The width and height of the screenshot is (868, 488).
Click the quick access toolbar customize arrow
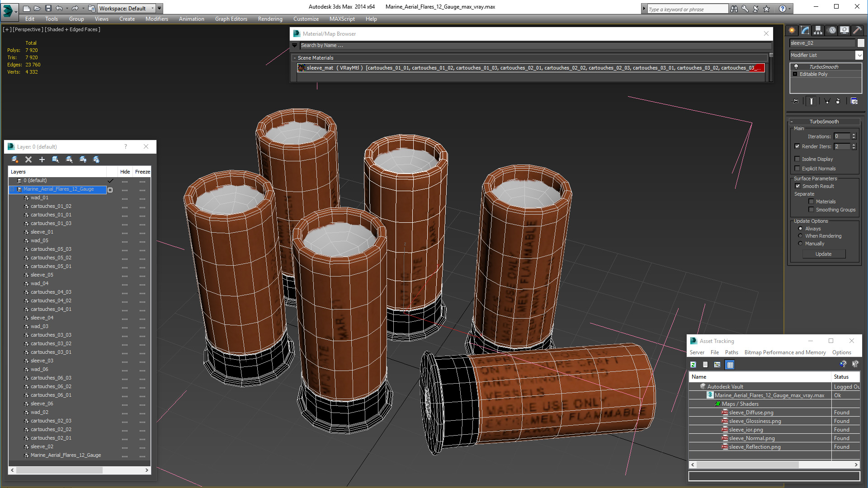pos(160,8)
